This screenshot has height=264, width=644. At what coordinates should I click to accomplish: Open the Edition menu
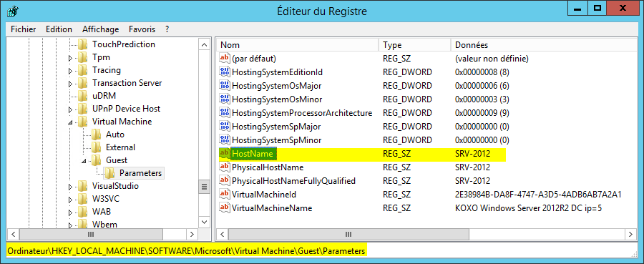click(59, 29)
